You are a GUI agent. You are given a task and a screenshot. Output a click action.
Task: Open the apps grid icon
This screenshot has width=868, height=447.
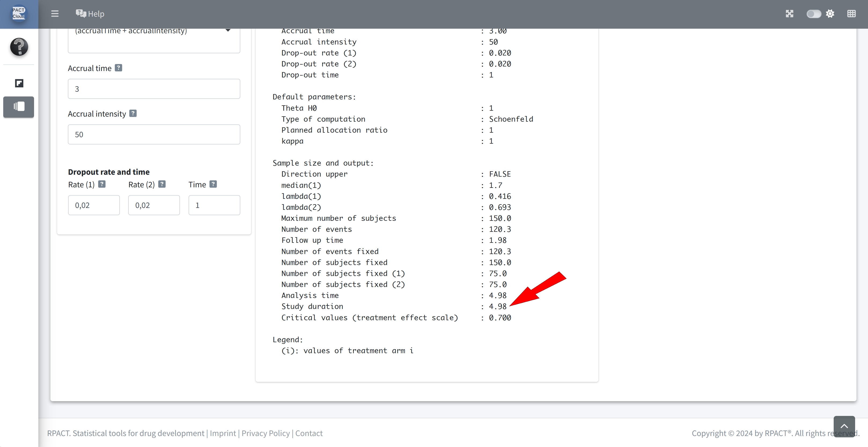851,14
